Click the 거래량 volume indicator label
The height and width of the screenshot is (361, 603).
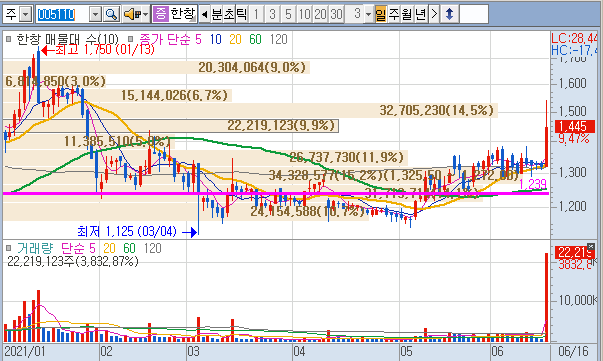35,248
